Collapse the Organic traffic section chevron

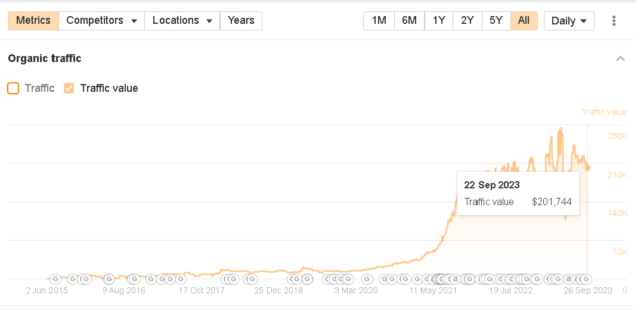point(620,58)
